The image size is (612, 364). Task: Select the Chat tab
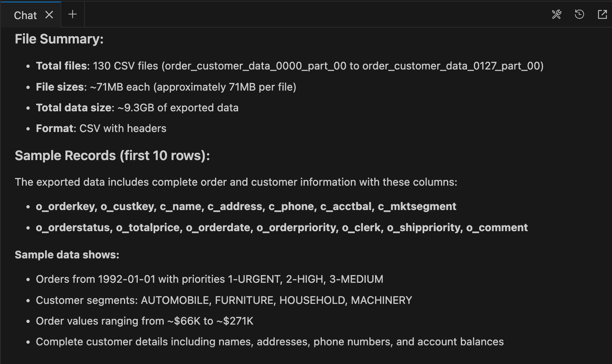25,15
